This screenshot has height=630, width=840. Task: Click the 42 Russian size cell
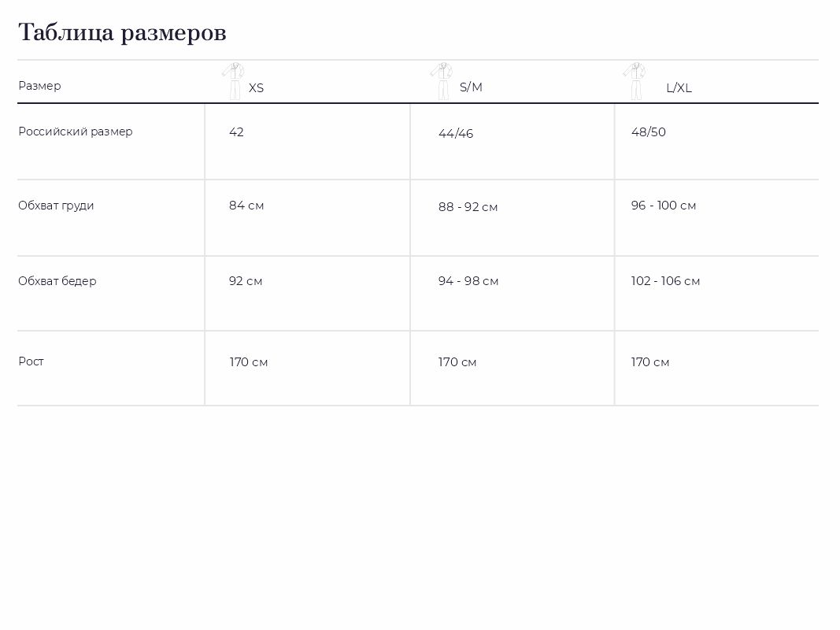point(236,132)
